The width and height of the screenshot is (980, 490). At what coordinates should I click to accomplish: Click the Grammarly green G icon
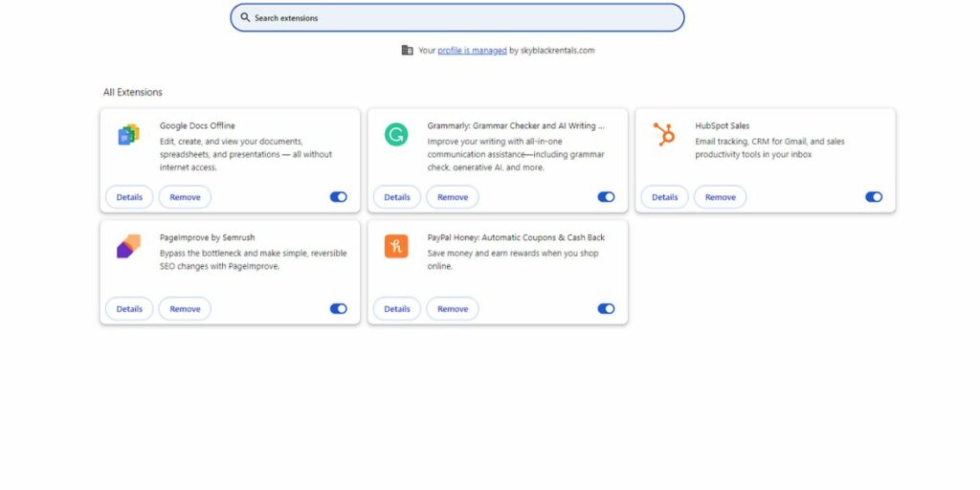pos(396,134)
